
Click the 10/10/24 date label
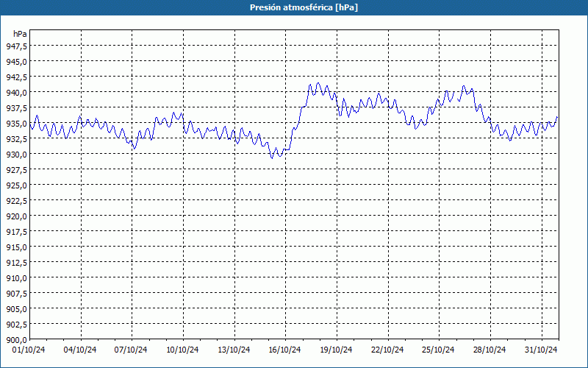(x=182, y=350)
